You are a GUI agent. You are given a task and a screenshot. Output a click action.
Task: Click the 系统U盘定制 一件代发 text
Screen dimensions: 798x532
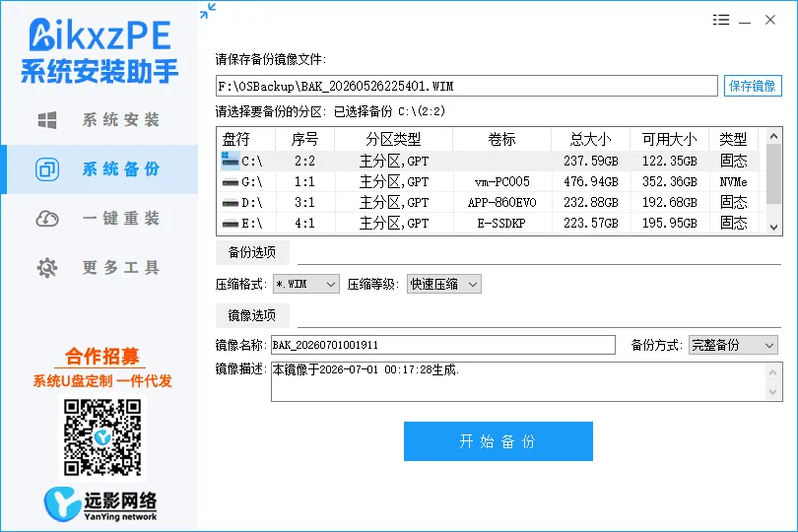point(102,381)
